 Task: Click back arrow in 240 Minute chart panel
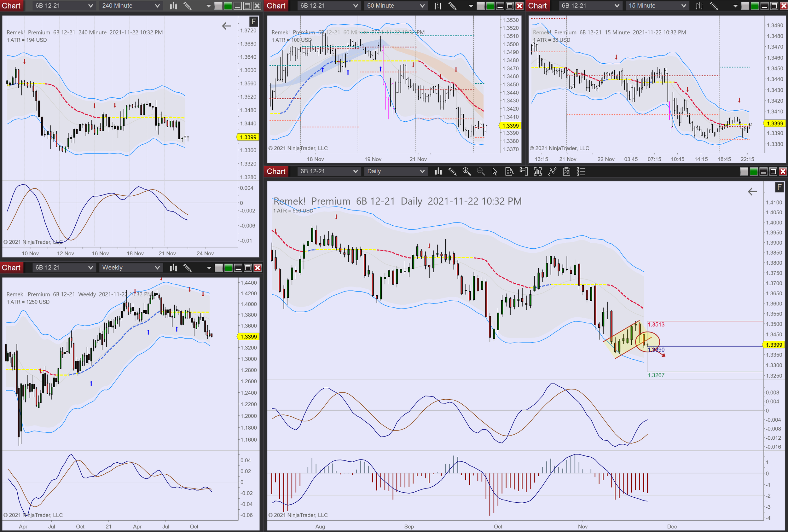[x=227, y=26]
